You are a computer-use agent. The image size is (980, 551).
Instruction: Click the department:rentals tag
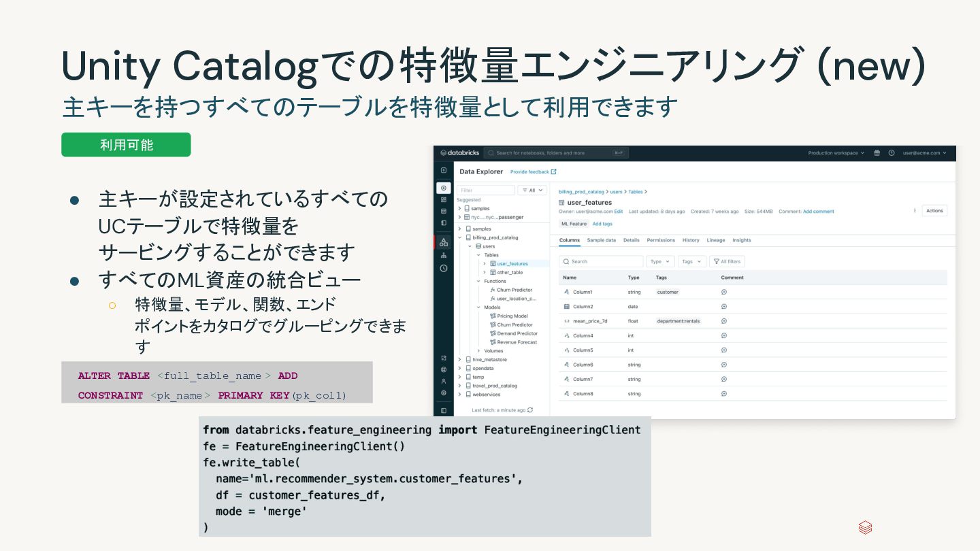pyautogui.click(x=679, y=321)
